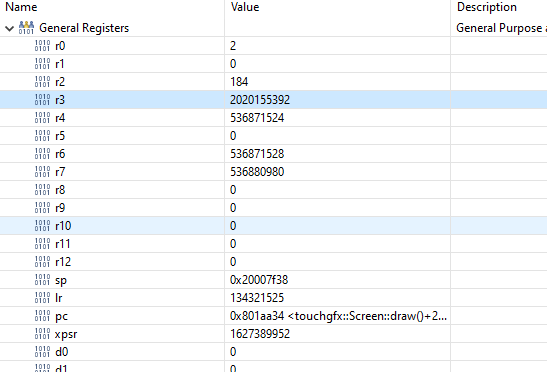The image size is (547, 372).
Task: Click the r11 register icon
Action: (42, 244)
